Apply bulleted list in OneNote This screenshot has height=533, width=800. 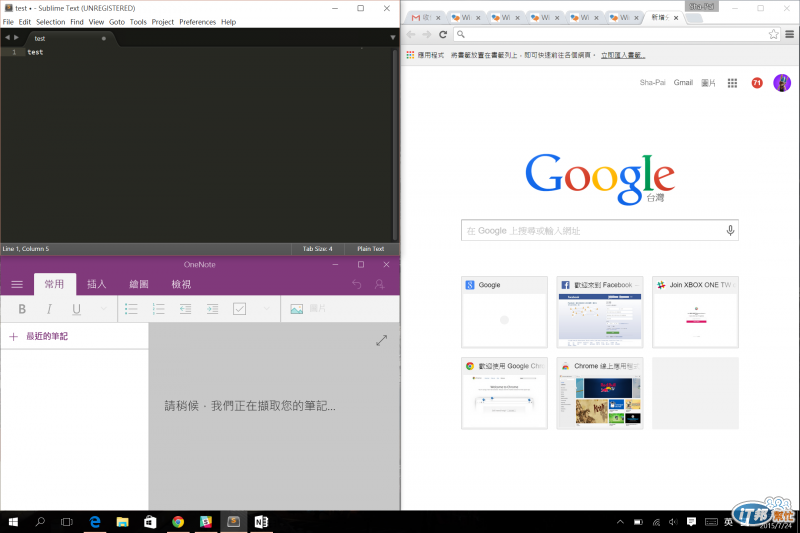click(131, 309)
